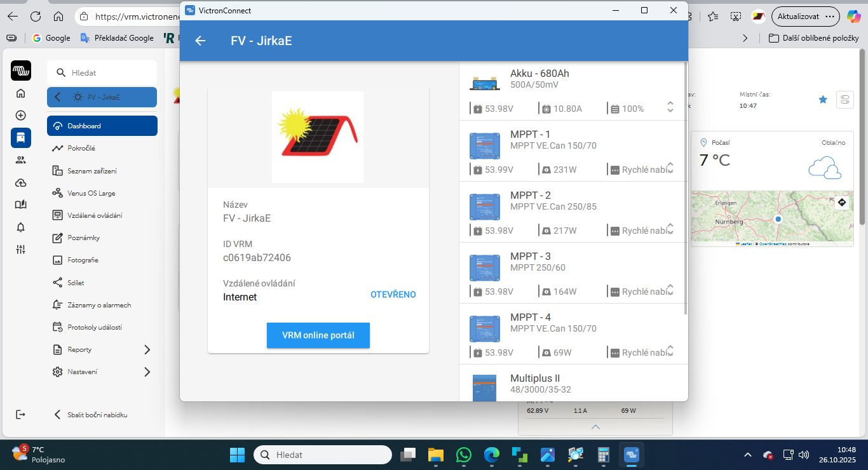Go back from the FV - JirkaE installation button
868x470 pixels.
[x=102, y=97]
